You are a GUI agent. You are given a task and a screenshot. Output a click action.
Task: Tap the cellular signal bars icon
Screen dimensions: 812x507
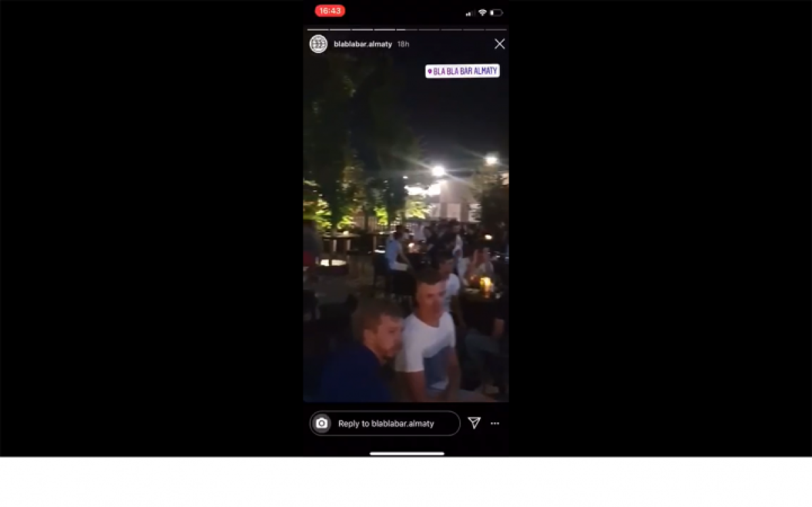[470, 13]
